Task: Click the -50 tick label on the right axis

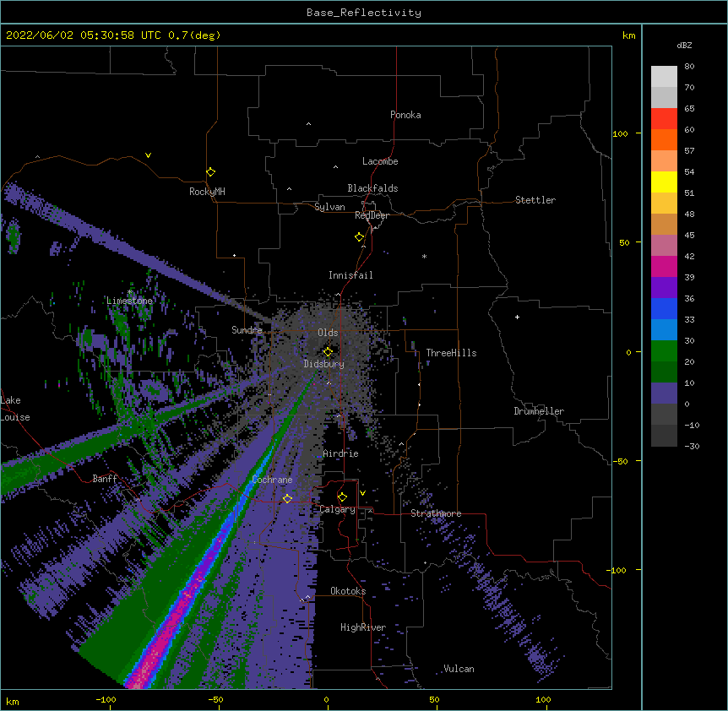Action: click(620, 461)
